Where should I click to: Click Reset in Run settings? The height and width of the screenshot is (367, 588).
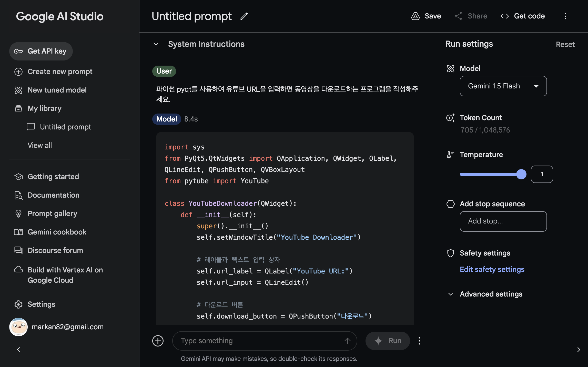pos(565,44)
